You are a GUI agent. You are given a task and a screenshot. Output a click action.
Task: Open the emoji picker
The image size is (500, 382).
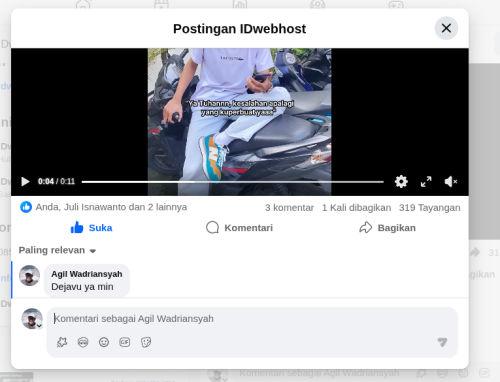[x=104, y=342]
